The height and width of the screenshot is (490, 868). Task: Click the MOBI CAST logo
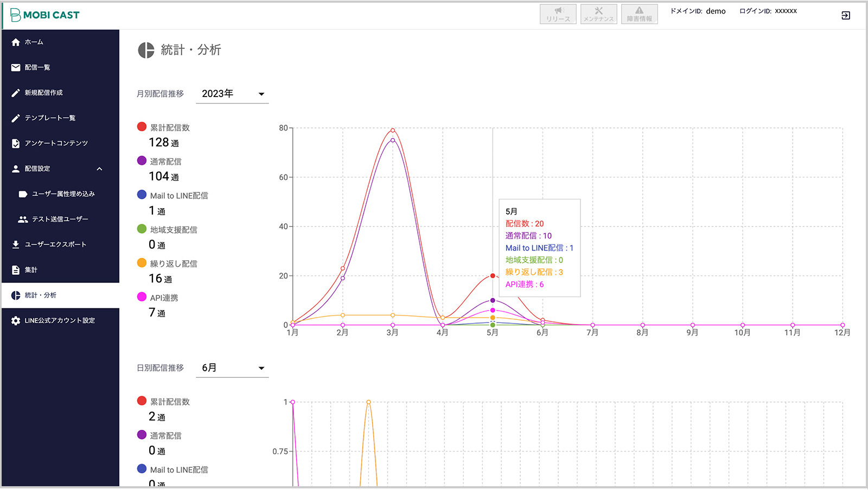pos(45,15)
